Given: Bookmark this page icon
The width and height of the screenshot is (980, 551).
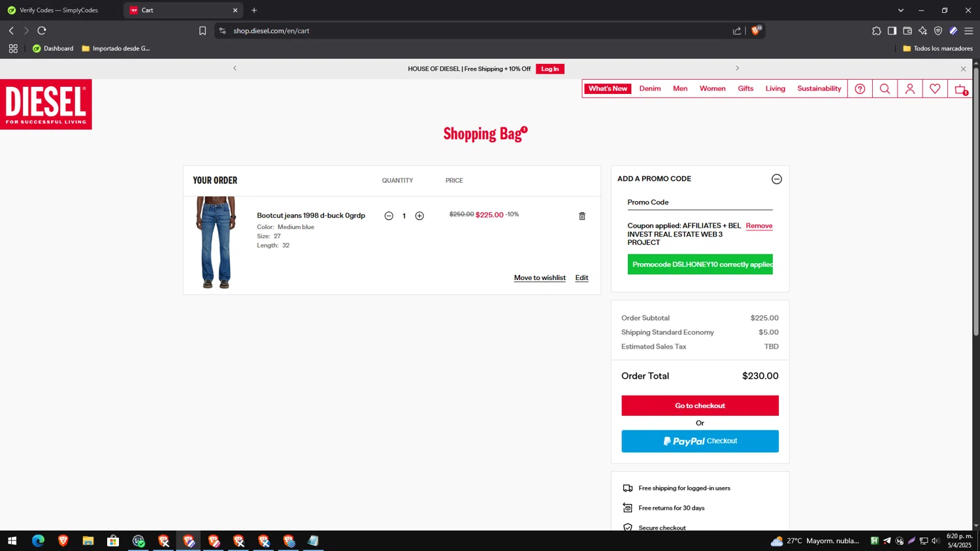Looking at the screenshot, I should point(203,31).
